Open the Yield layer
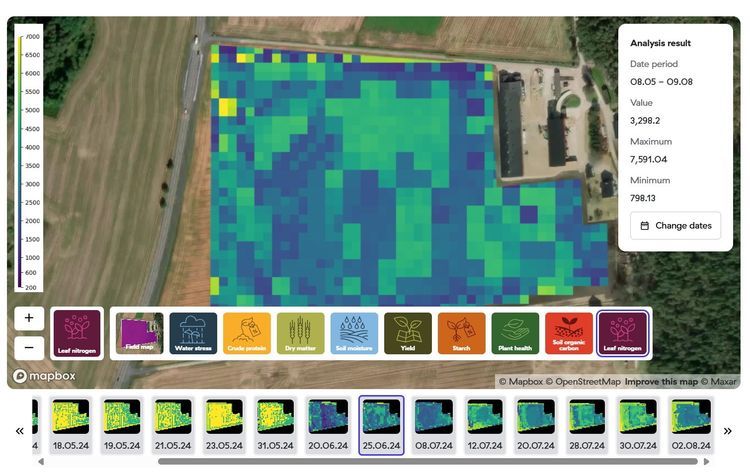This screenshot has height=474, width=750. pyautogui.click(x=408, y=333)
